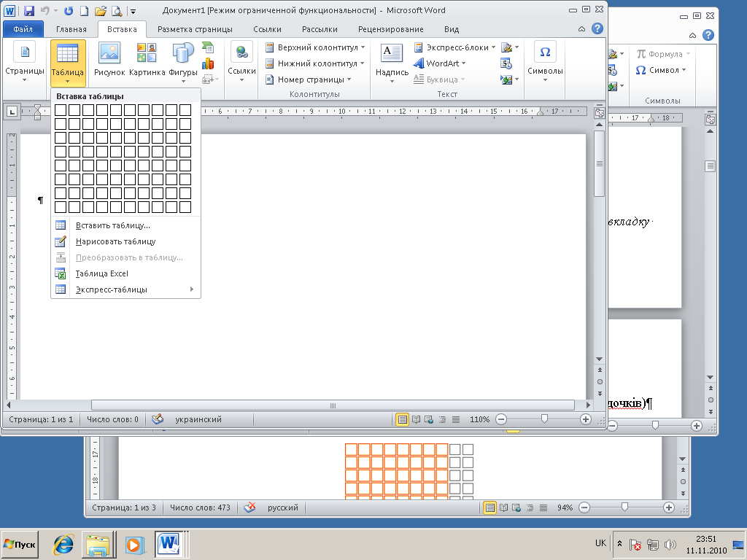Minimize the ribbon in front Word window
Screen dimensions: 747x560
[581, 29]
